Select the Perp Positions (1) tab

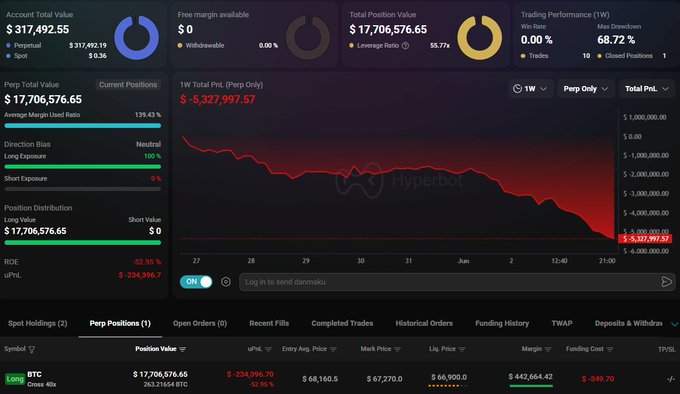[120, 323]
